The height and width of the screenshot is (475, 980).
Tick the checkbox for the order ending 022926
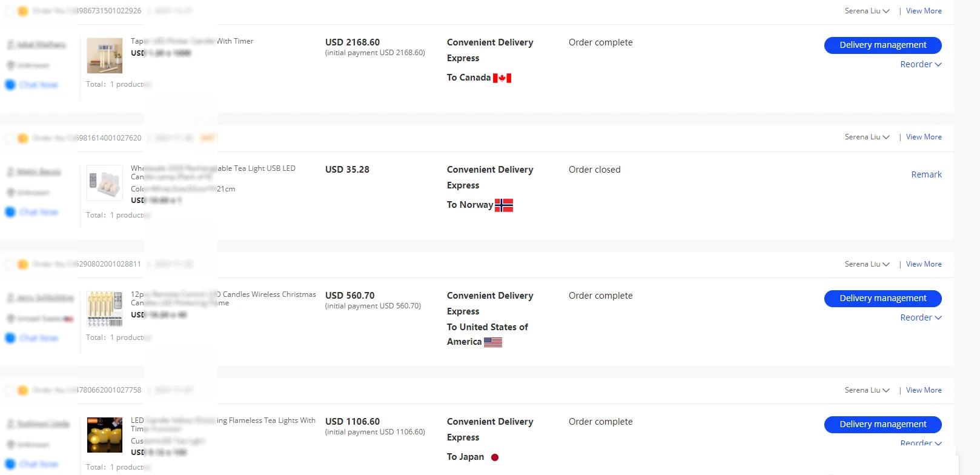pos(10,11)
